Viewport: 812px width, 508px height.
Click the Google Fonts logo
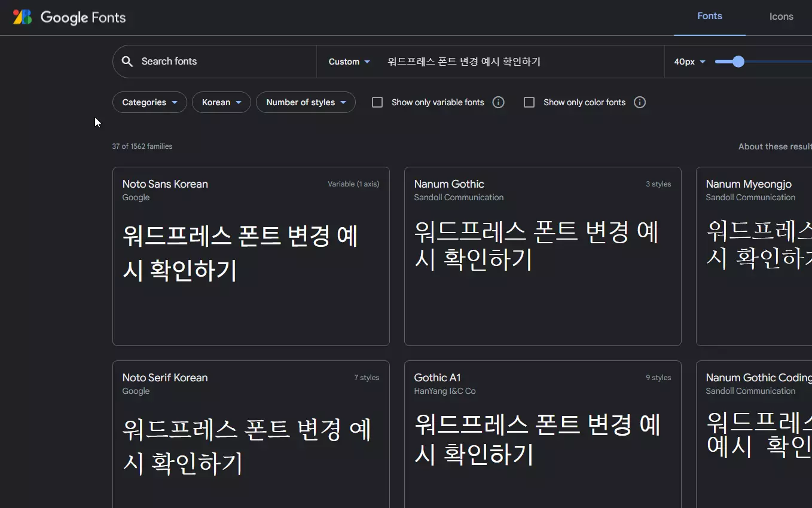(69, 17)
